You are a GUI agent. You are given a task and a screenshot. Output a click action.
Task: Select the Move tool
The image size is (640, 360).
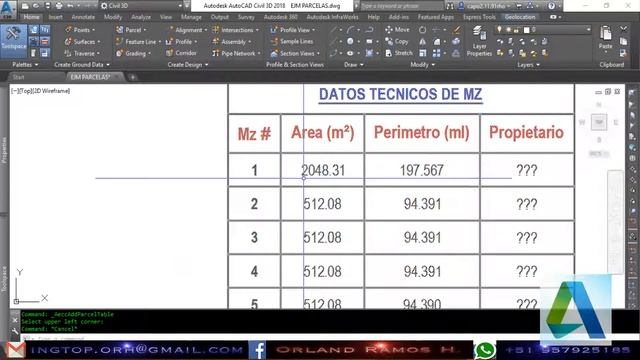(397, 30)
